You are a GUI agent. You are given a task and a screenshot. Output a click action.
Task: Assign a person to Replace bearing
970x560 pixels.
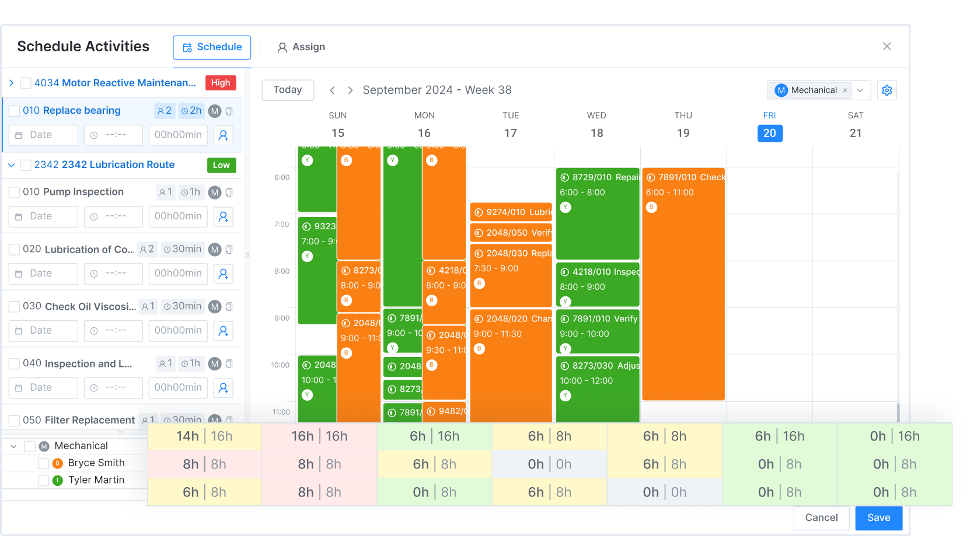click(x=223, y=135)
